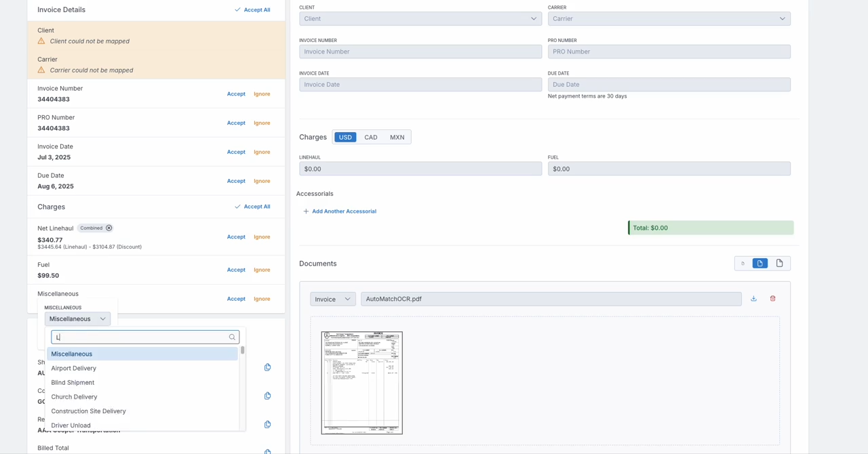Accept All in Invoice Details section

(252, 9)
